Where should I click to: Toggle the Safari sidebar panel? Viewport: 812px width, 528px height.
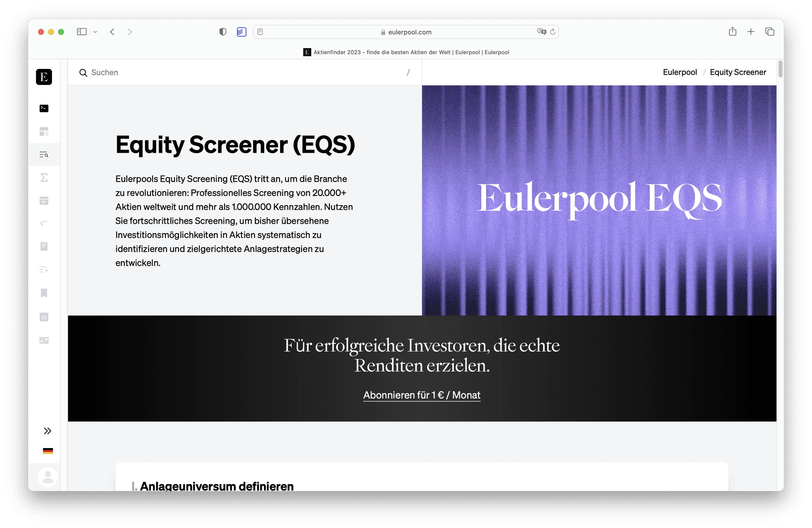click(82, 32)
